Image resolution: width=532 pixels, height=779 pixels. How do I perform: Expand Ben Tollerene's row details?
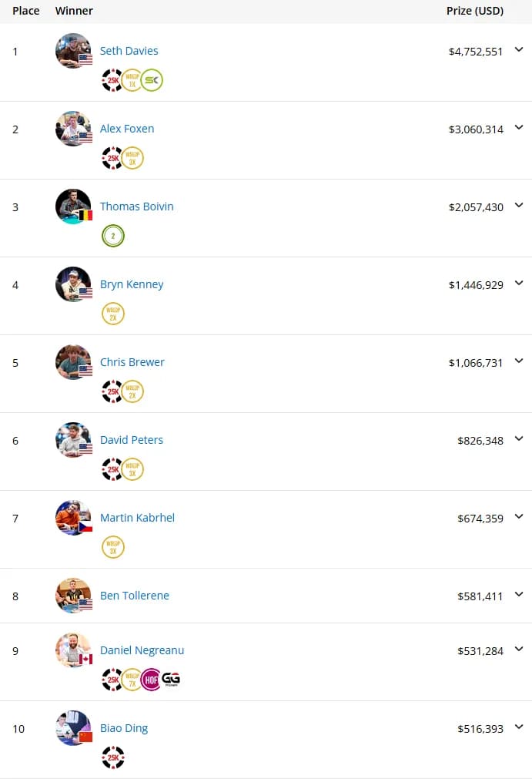519,594
